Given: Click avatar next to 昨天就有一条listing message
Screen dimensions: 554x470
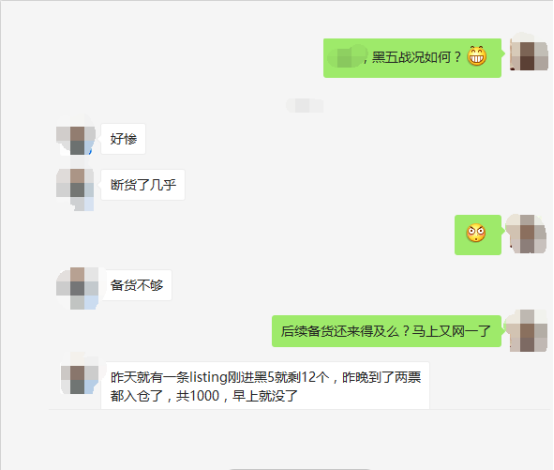Looking at the screenshot, I should coord(79,376).
